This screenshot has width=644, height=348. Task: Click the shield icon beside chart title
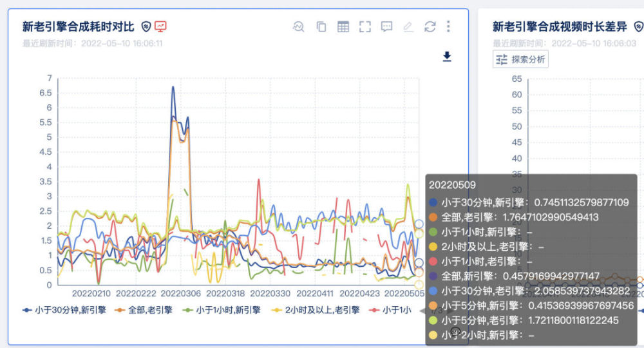coord(146,27)
